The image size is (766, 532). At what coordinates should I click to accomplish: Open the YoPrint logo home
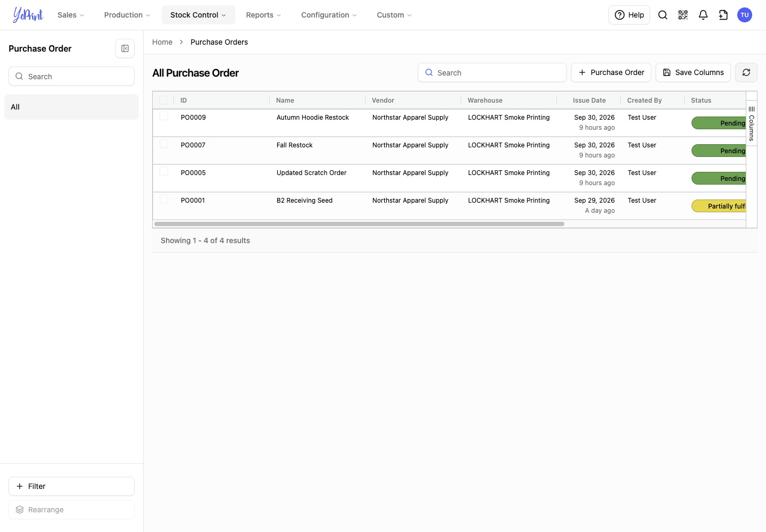[28, 15]
